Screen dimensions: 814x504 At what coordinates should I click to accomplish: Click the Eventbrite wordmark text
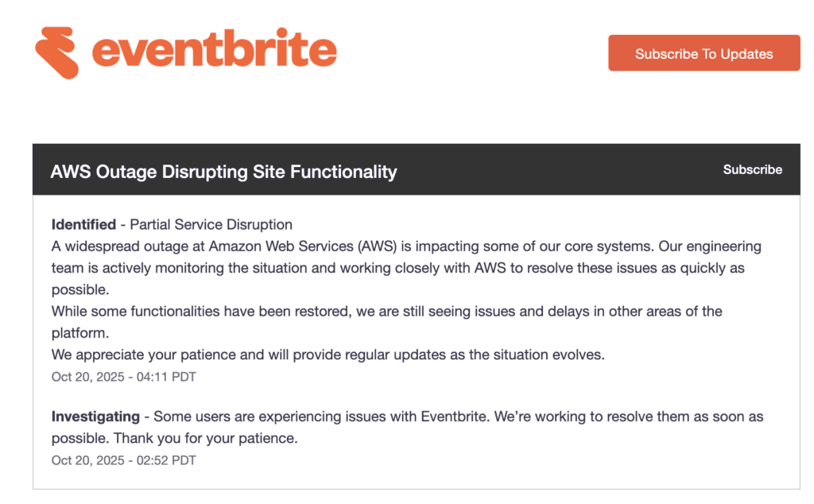coord(215,49)
